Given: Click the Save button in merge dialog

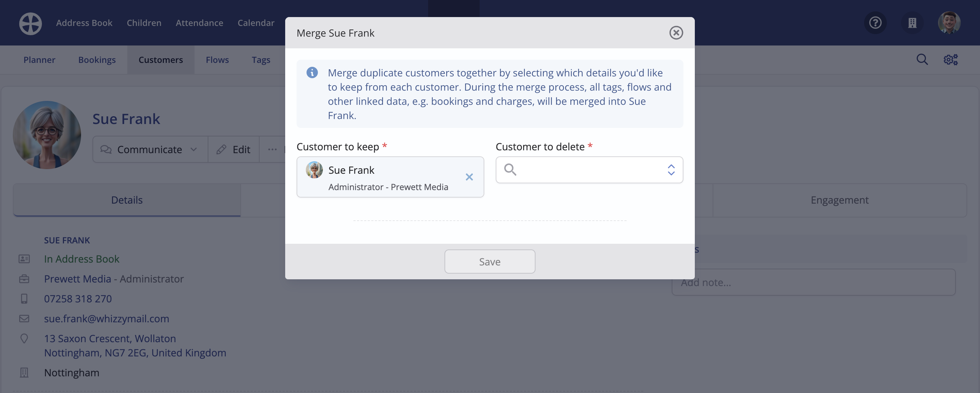Looking at the screenshot, I should click(490, 262).
